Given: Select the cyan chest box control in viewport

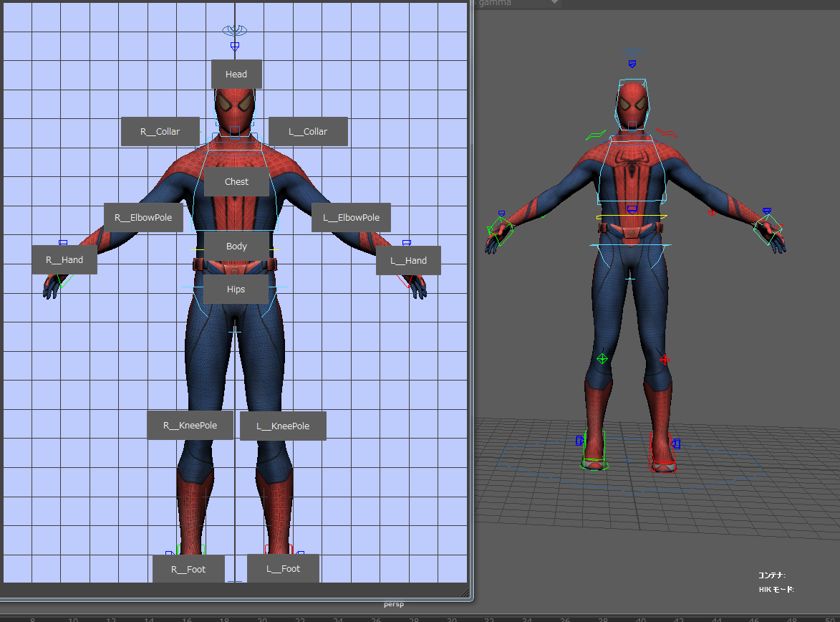Looking at the screenshot, I should [x=632, y=169].
